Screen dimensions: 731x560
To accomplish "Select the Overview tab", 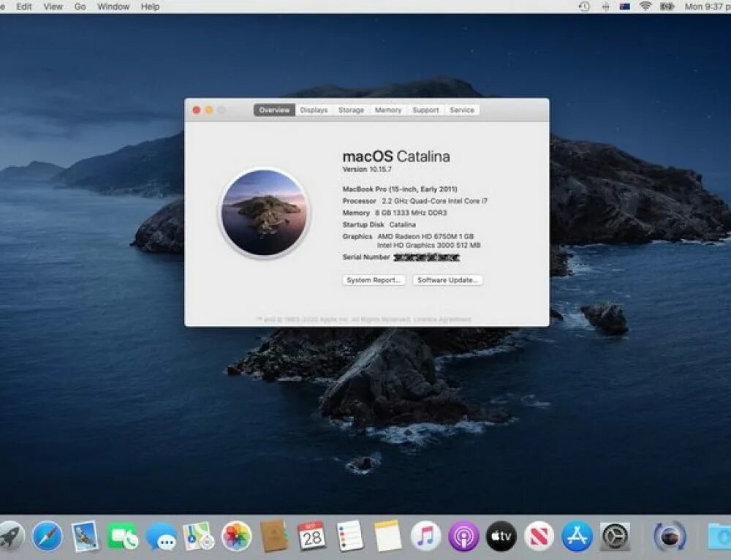I will (x=274, y=110).
